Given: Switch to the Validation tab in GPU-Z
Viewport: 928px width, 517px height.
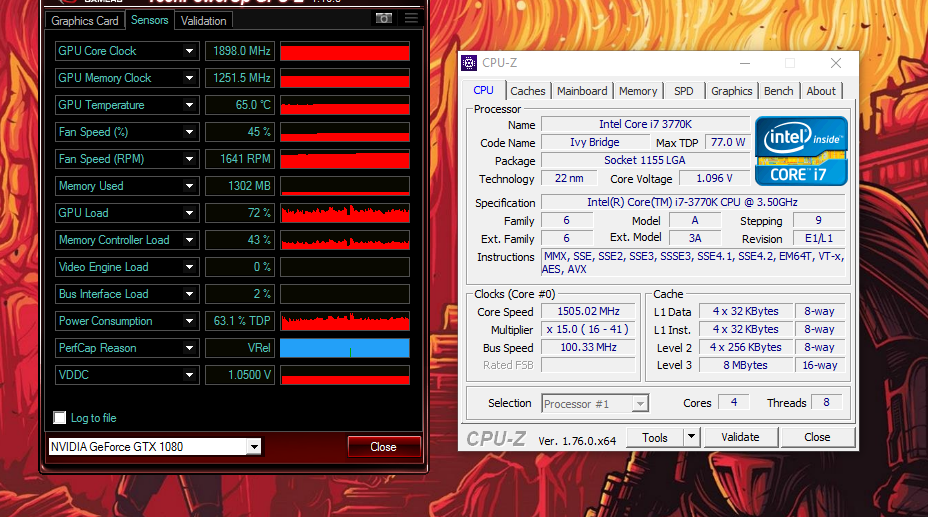Looking at the screenshot, I should click(x=204, y=21).
